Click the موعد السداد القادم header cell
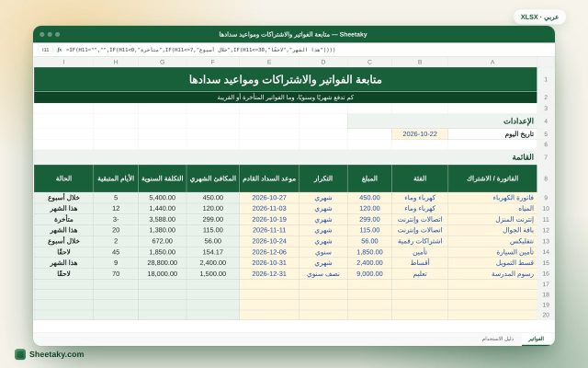 click(269, 178)
